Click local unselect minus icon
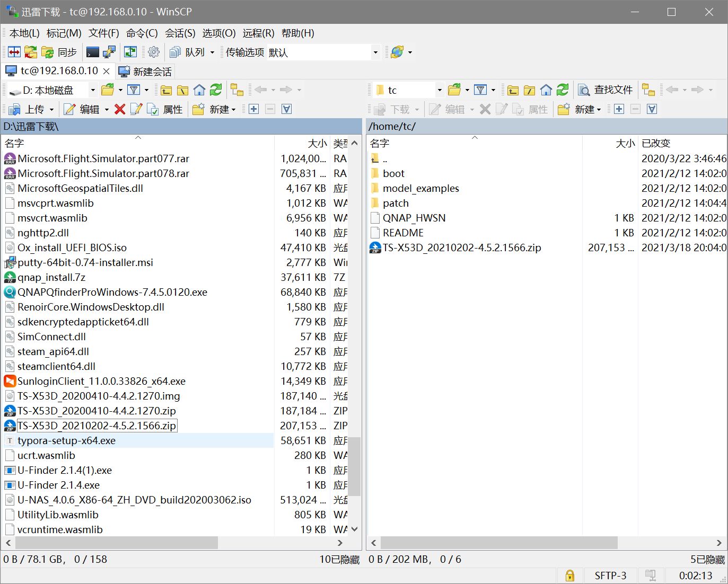The height and width of the screenshot is (584, 728). point(270,109)
